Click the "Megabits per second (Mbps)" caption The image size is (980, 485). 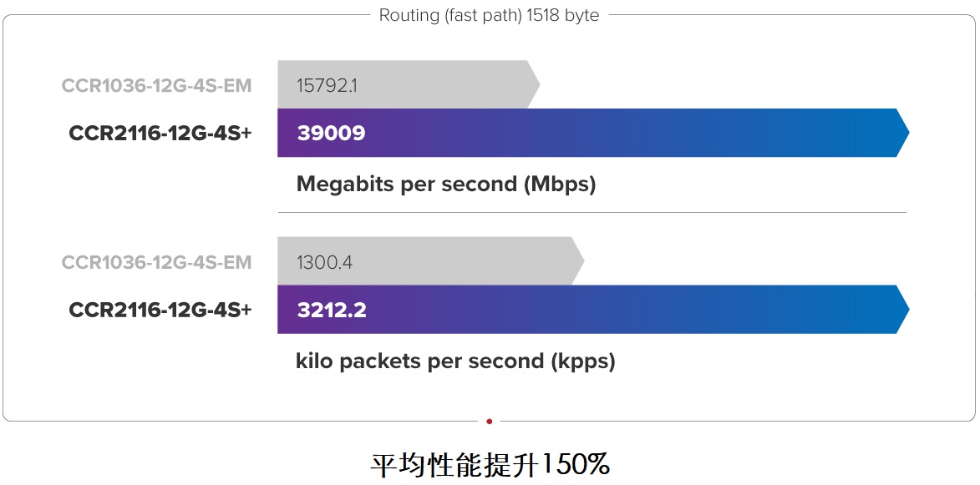pyautogui.click(x=446, y=184)
